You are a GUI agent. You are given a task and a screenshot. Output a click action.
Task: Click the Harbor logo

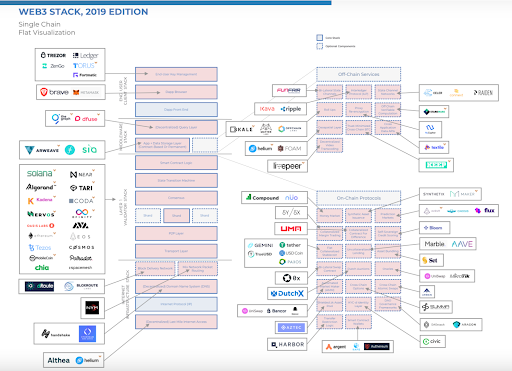click(288, 344)
